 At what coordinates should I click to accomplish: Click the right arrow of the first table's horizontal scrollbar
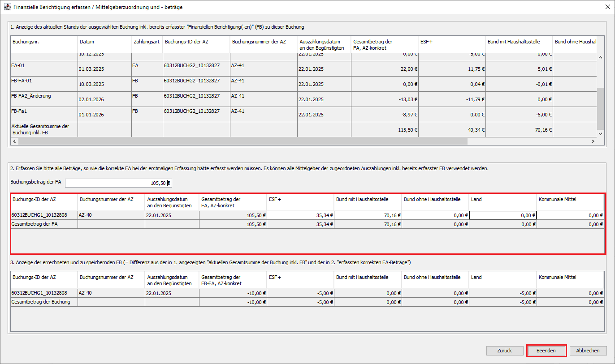click(x=593, y=141)
